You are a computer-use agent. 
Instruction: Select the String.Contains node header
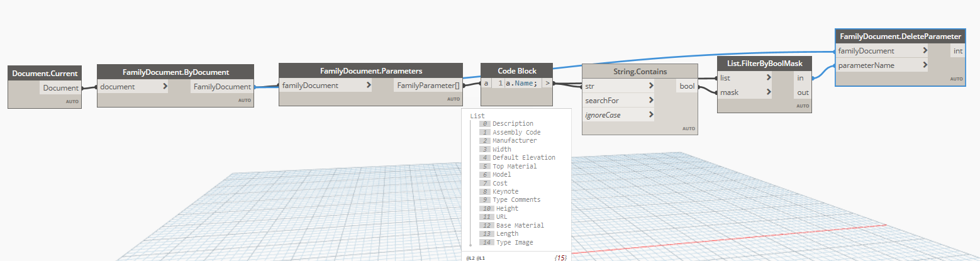[x=640, y=72]
